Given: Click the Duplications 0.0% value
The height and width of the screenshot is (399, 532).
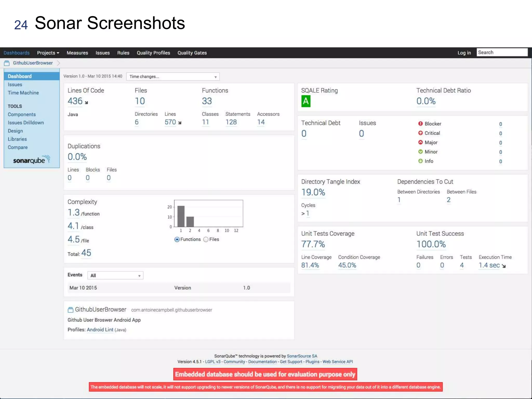Looking at the screenshot, I should (77, 157).
